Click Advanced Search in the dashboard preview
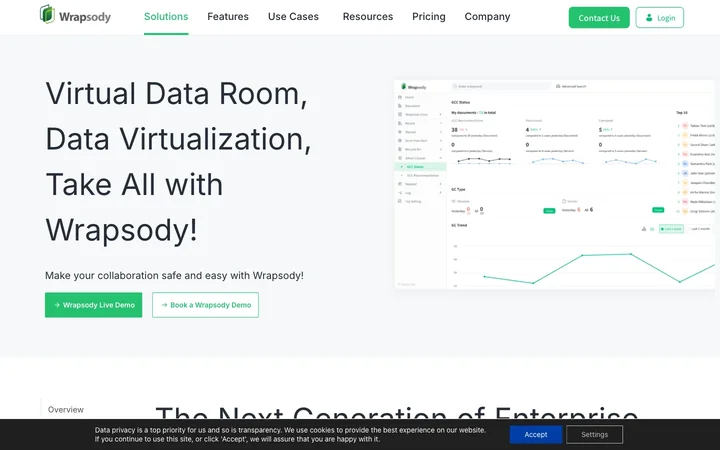This screenshot has width=720, height=450. 571,86
